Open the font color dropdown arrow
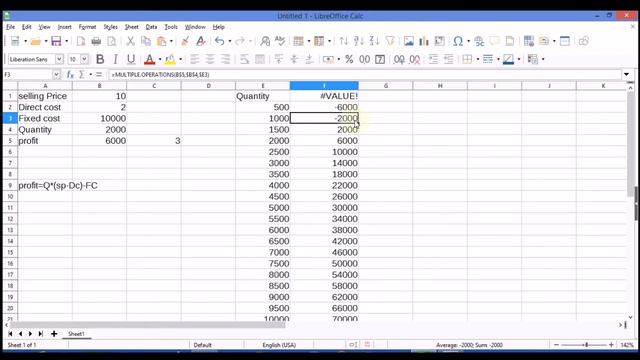Image resolution: width=640 pixels, height=360 pixels. coord(160,59)
